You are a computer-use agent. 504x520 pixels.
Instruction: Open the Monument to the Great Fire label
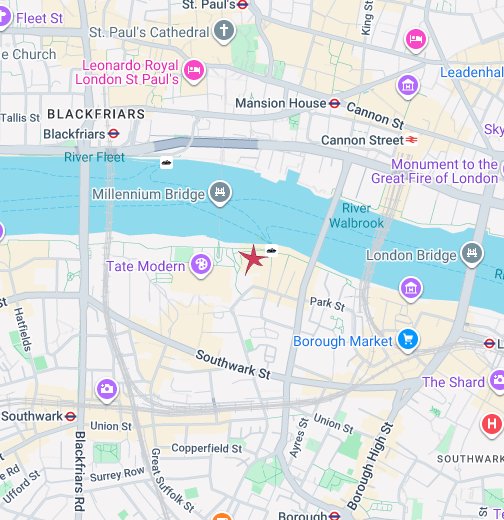(435, 171)
